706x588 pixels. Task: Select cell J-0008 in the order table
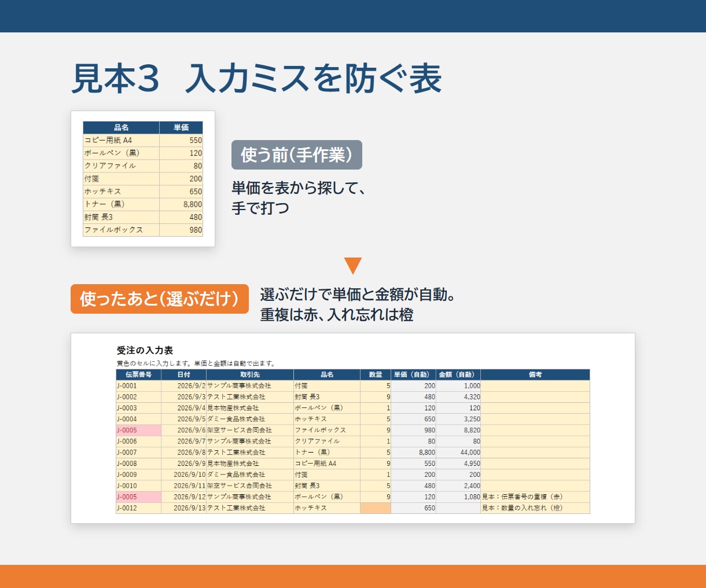(138, 464)
